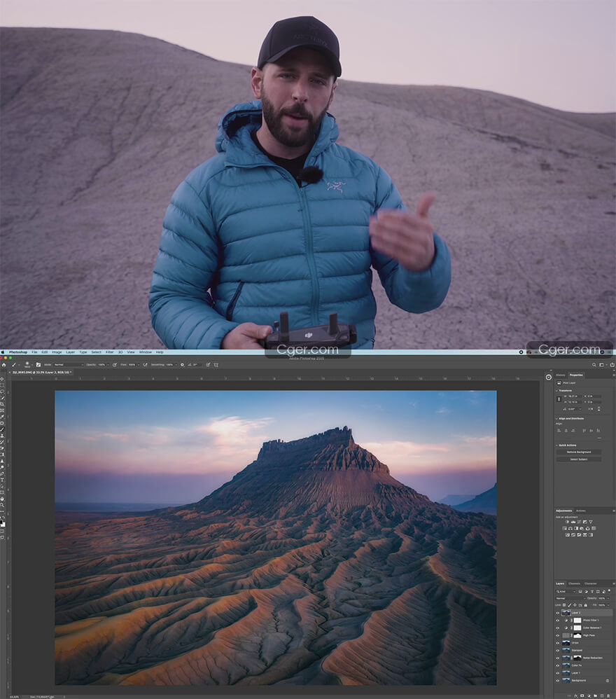The width and height of the screenshot is (616, 699).
Task: Toggle visibility of Orton layer
Action: tap(558, 643)
